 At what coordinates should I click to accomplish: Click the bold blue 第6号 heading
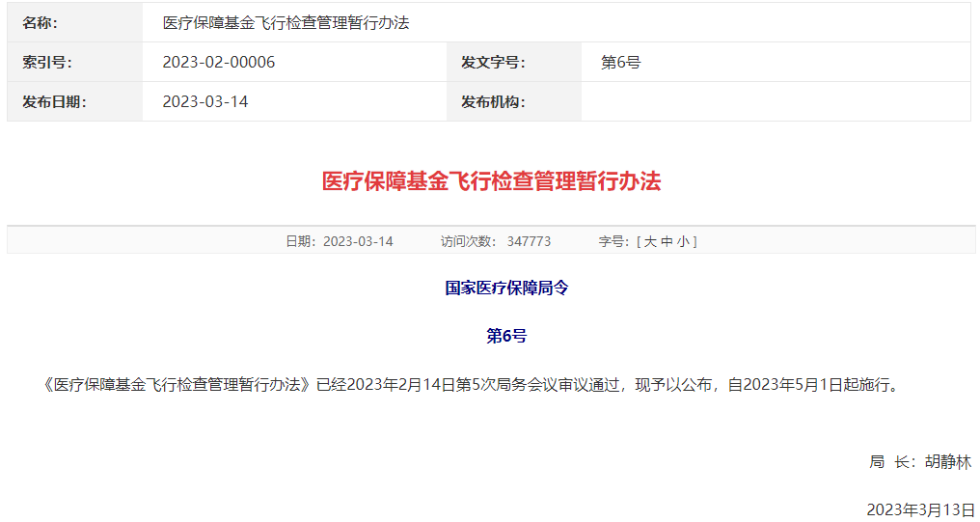click(x=506, y=336)
